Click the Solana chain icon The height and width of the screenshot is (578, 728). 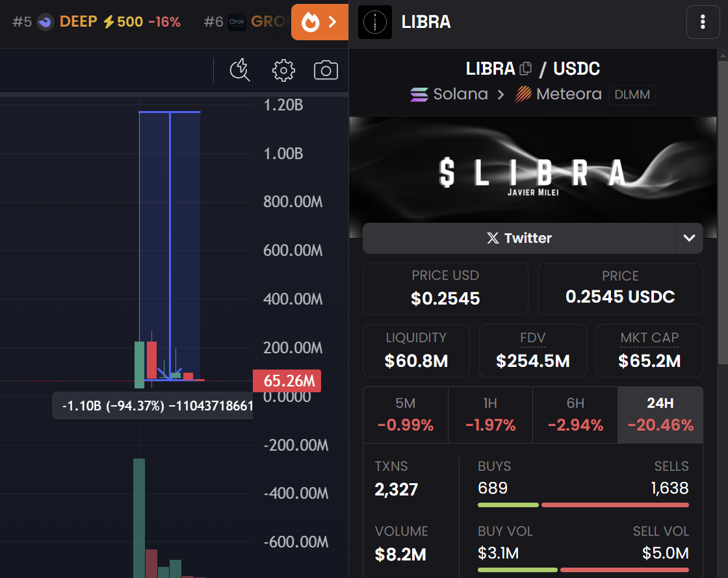click(419, 94)
